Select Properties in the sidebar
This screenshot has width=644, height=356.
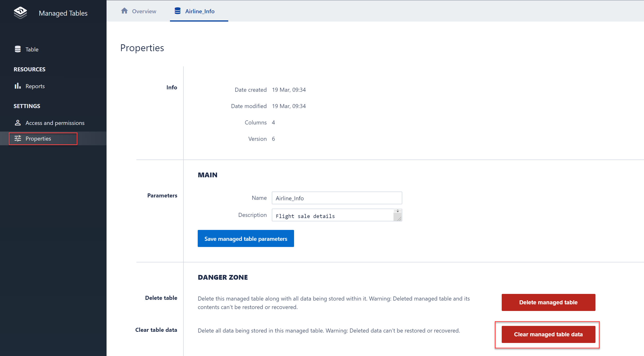[38, 138]
